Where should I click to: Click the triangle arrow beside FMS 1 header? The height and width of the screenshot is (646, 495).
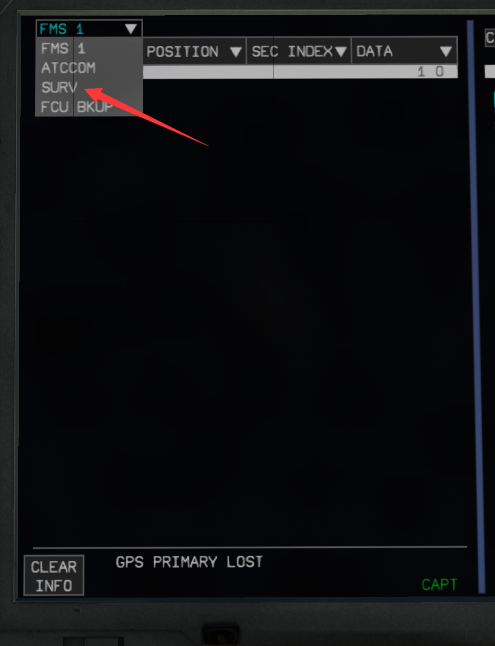point(131,29)
